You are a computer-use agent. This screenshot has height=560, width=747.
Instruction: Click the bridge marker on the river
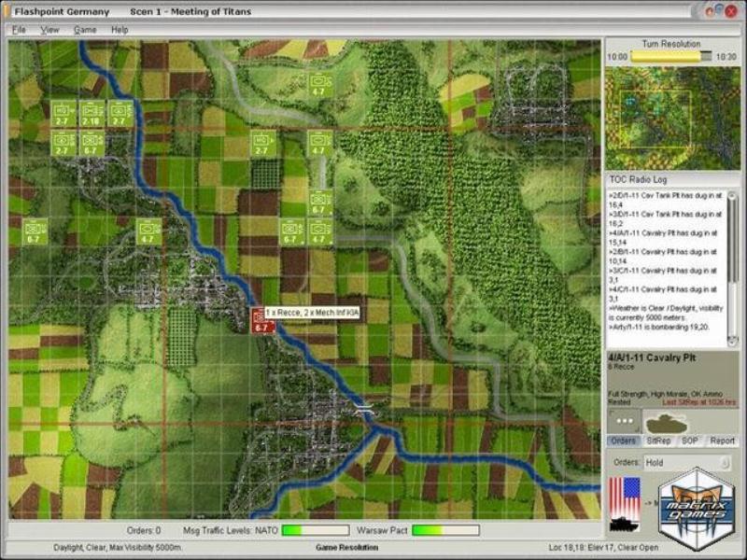click(x=364, y=409)
